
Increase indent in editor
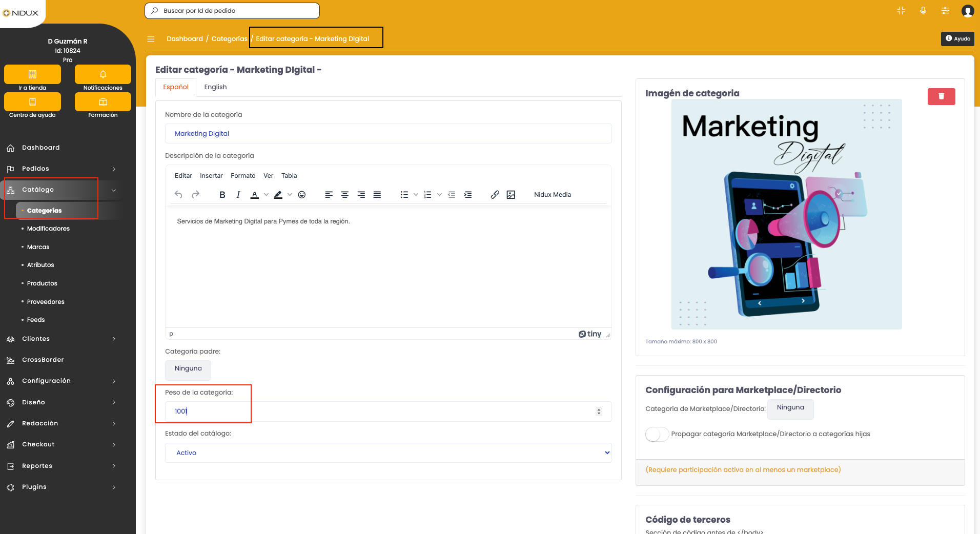[x=468, y=195]
